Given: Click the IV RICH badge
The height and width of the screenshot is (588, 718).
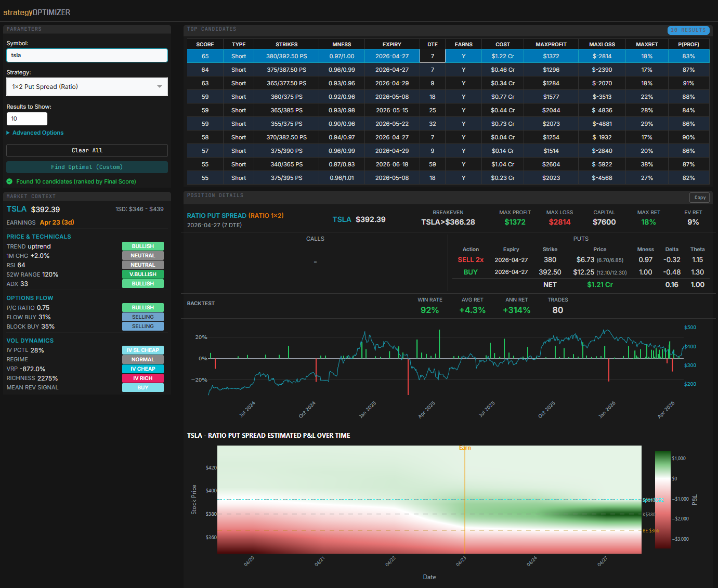Looking at the screenshot, I should 143,378.
